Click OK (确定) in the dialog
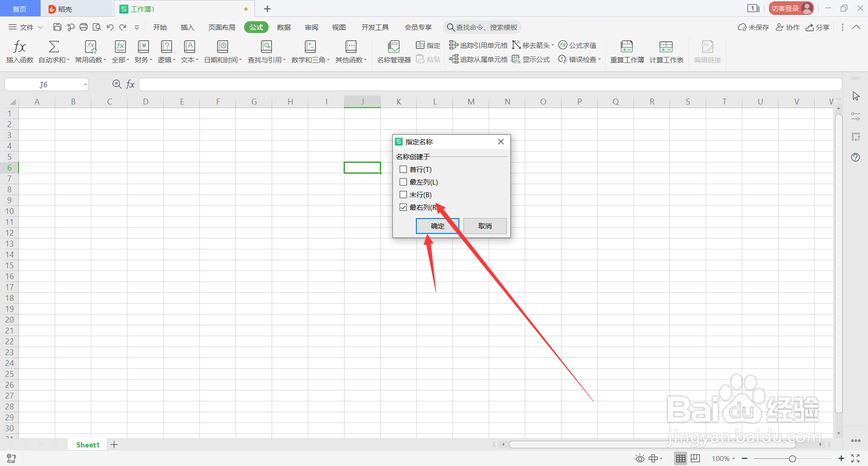 (x=438, y=226)
